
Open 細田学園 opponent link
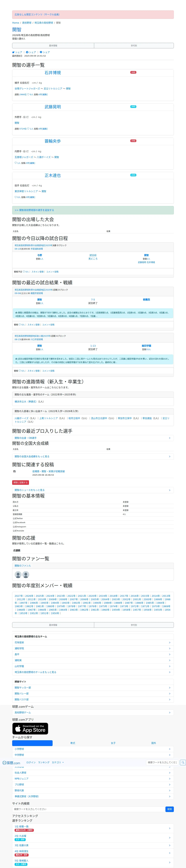pos(146,346)
